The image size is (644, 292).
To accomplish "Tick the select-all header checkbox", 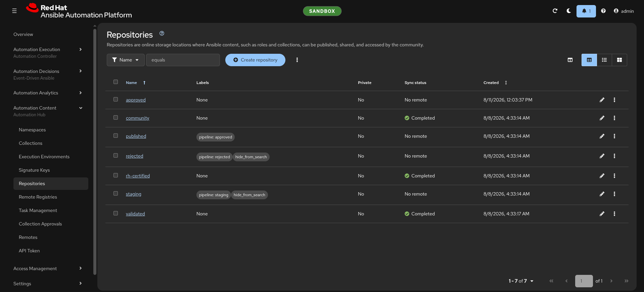I will (x=116, y=82).
